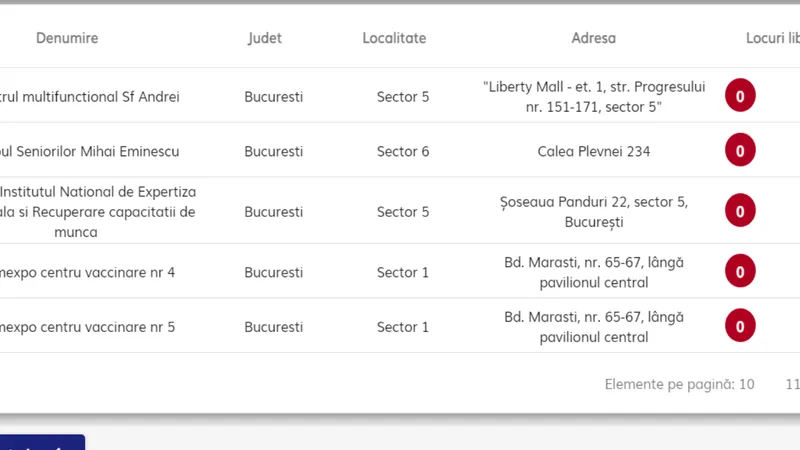Select the centru vaccinare nr 4 row
The width and height of the screenshot is (800, 450).
tap(400, 271)
